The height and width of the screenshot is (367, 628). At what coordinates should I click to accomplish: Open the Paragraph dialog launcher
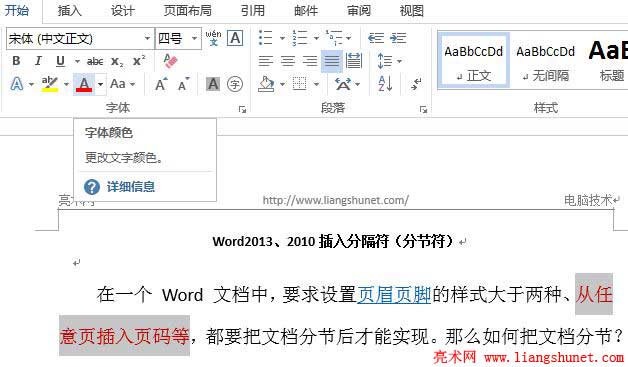[423, 109]
